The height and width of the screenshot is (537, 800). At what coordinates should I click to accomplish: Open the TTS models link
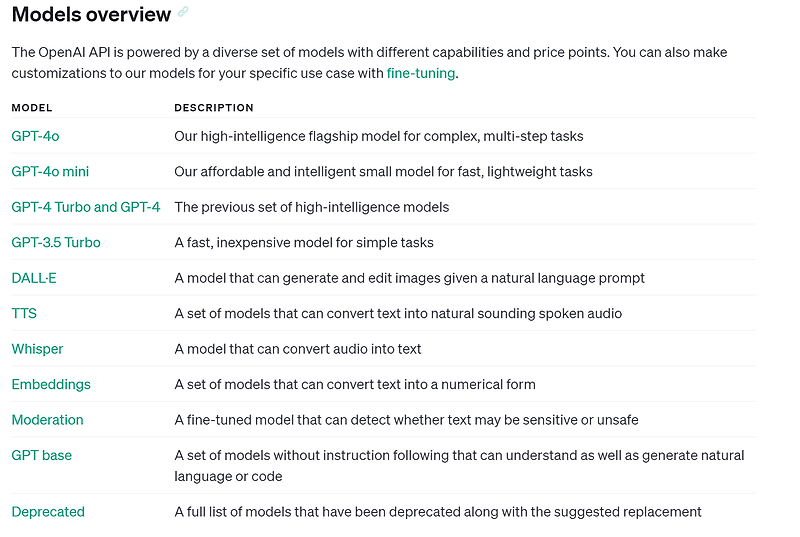click(x=24, y=313)
